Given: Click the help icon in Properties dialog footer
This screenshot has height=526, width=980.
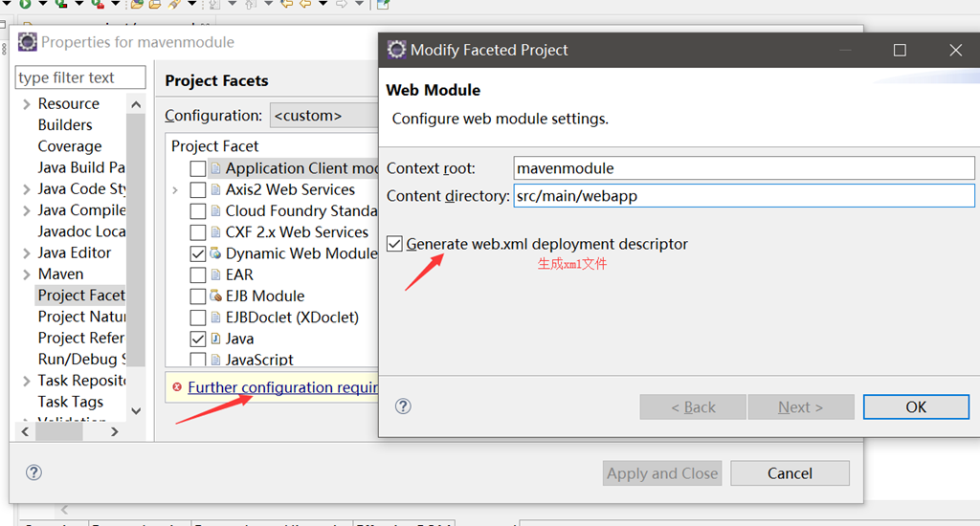Looking at the screenshot, I should click(x=33, y=472).
